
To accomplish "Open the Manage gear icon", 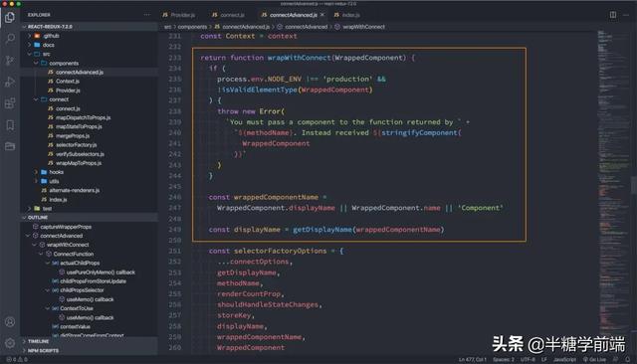I will pos(10,343).
